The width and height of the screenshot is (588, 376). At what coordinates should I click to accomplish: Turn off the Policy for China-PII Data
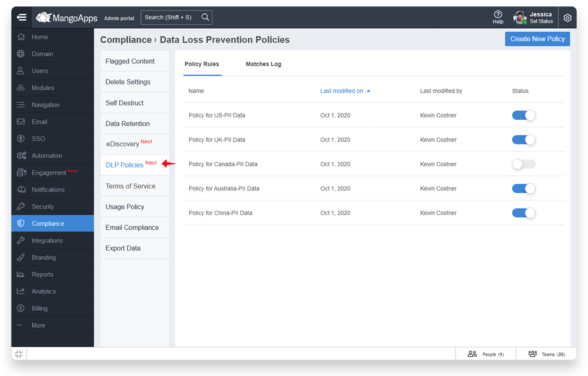tap(523, 213)
